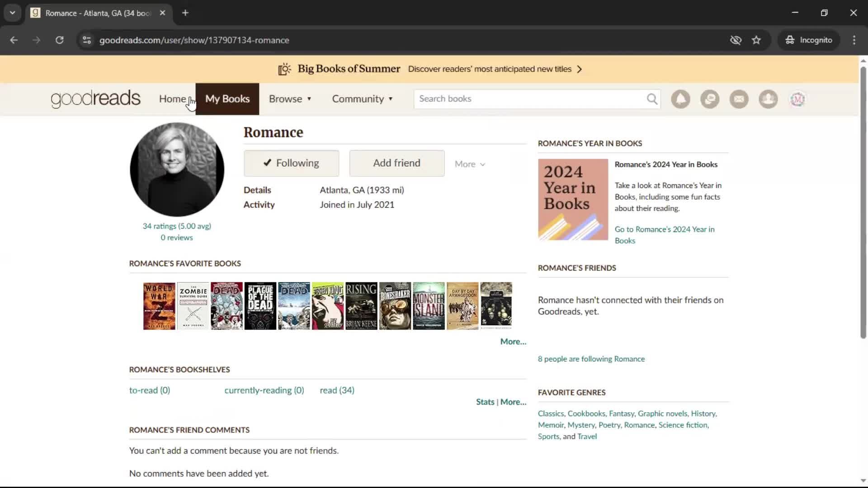Open 8 people are following Romance link

pyautogui.click(x=591, y=359)
